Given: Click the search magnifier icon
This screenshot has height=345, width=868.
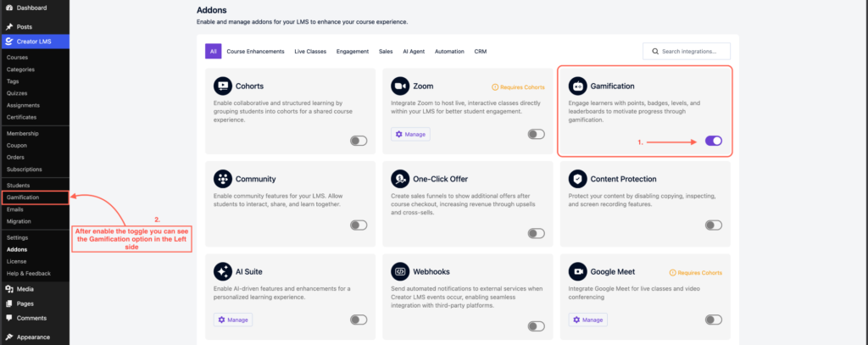Looking at the screenshot, I should pyautogui.click(x=655, y=52).
